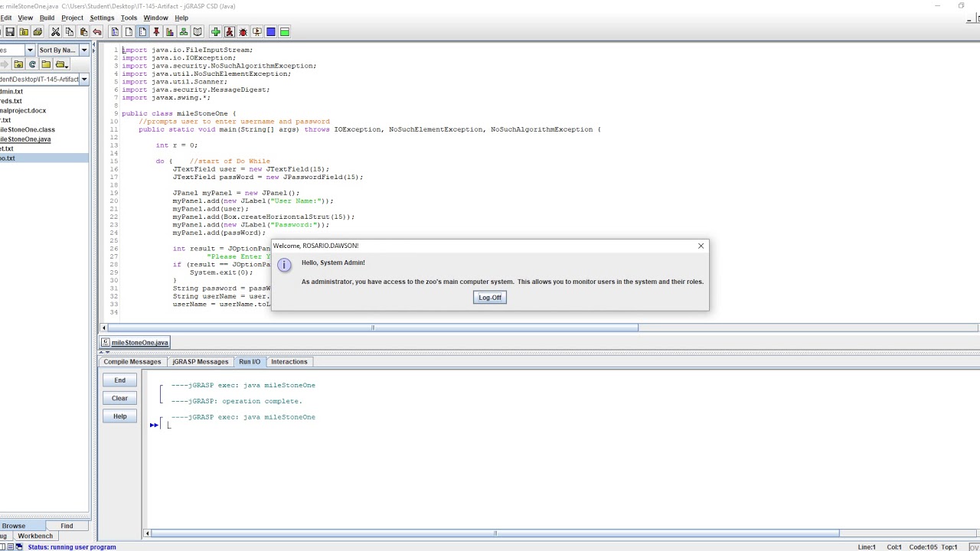Click the ladybug Debug icon
The image size is (980, 551).
(243, 32)
